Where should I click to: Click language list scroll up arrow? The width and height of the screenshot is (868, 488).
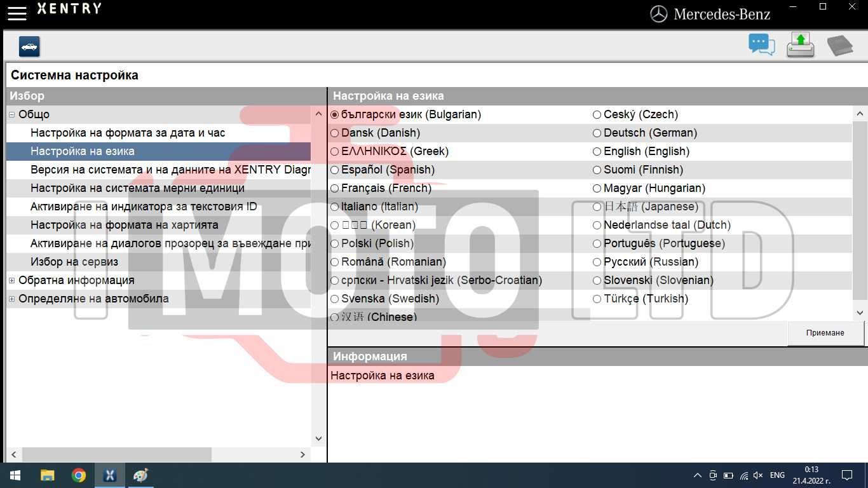pos(860,114)
